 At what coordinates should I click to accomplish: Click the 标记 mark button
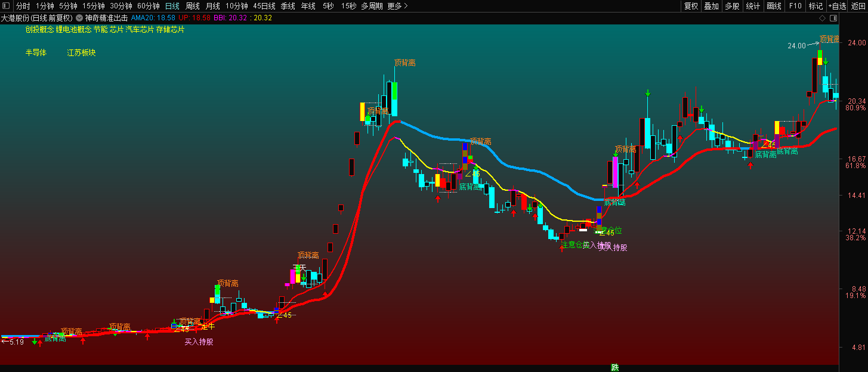point(816,6)
